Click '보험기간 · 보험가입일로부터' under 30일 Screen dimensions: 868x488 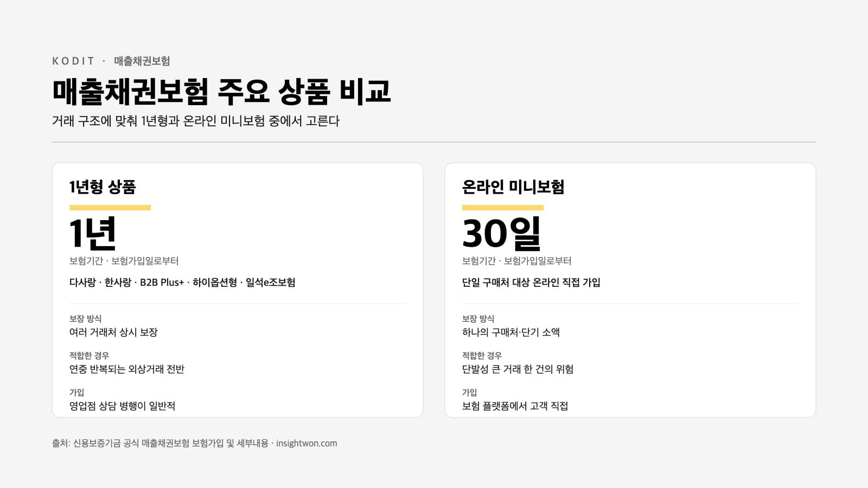point(517,261)
